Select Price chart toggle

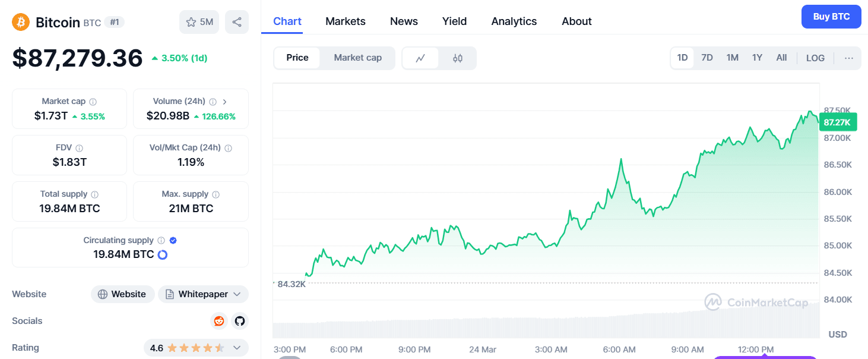[297, 58]
